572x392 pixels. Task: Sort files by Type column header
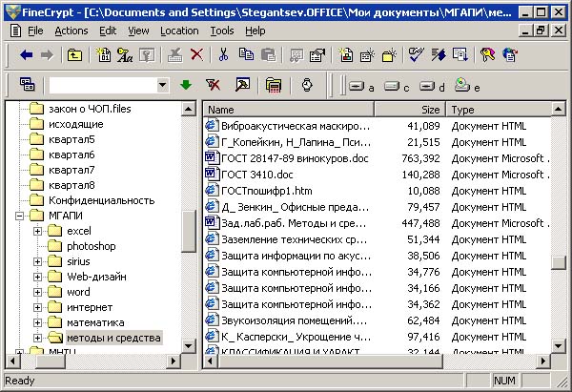pos(499,110)
